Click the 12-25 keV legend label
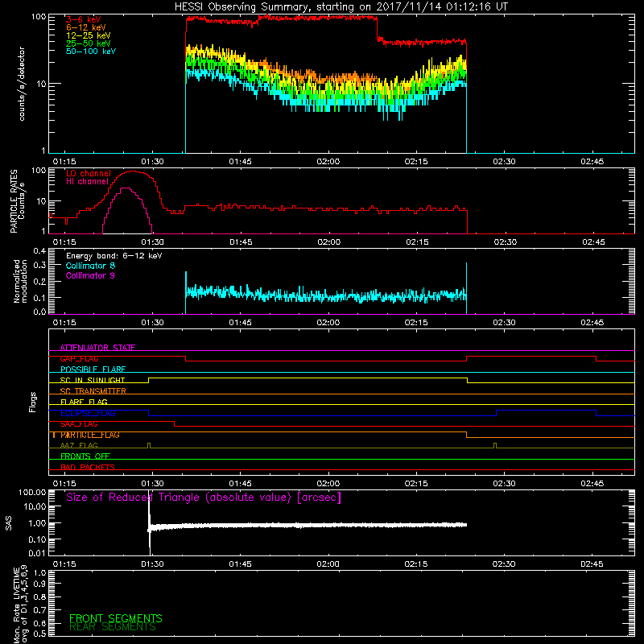 click(x=89, y=35)
